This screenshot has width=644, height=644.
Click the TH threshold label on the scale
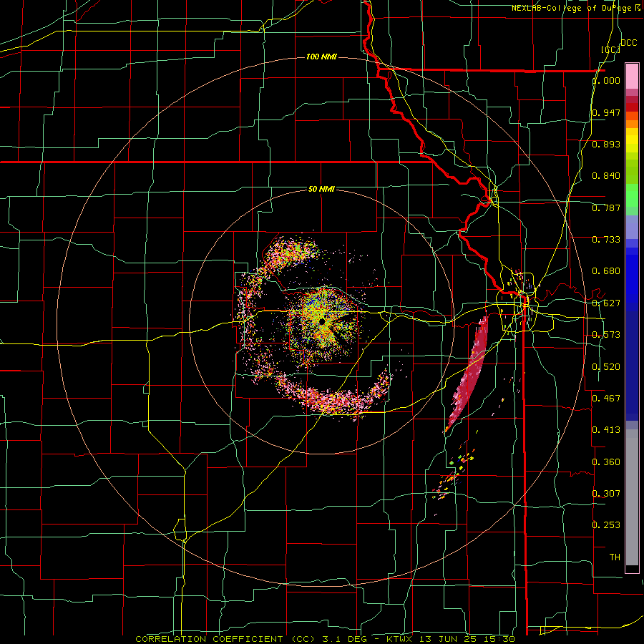(x=615, y=557)
